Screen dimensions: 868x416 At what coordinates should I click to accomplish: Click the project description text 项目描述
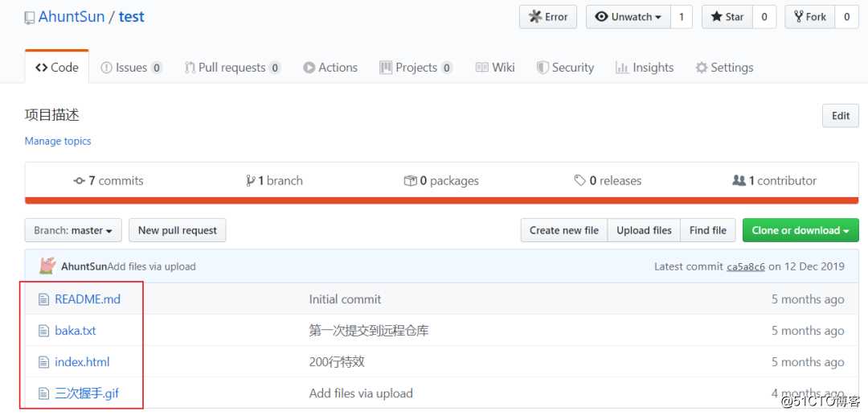point(52,115)
